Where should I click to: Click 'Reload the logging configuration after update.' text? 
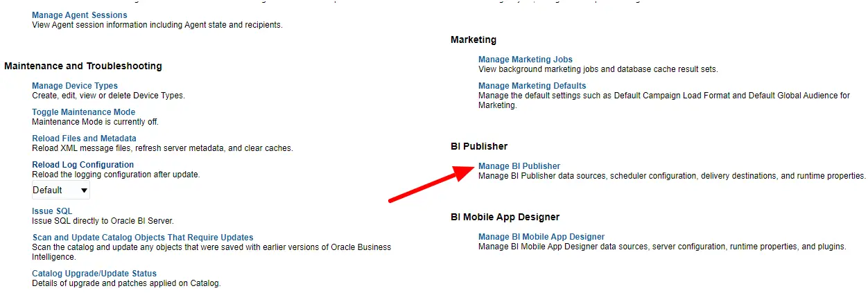click(x=116, y=175)
